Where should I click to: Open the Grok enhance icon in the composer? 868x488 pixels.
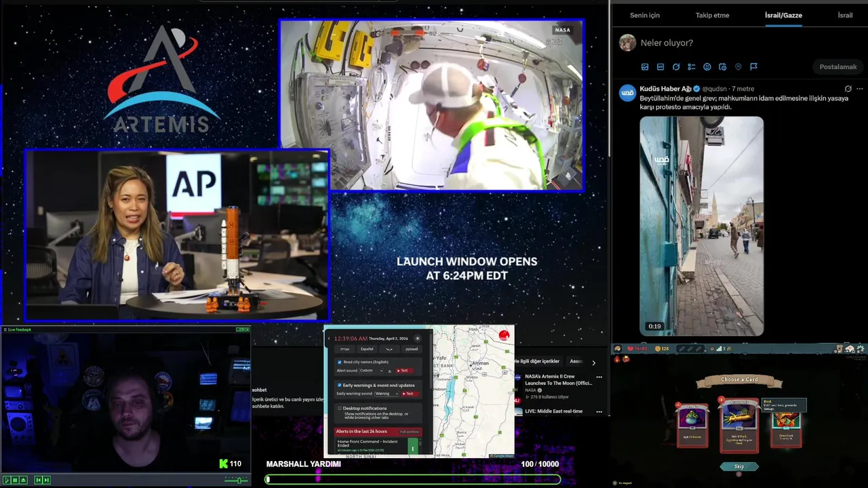click(x=676, y=67)
